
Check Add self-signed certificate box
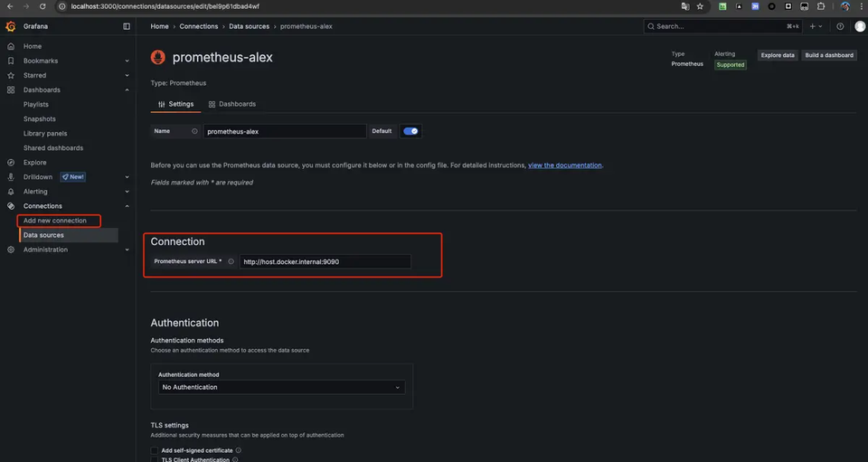click(x=155, y=450)
